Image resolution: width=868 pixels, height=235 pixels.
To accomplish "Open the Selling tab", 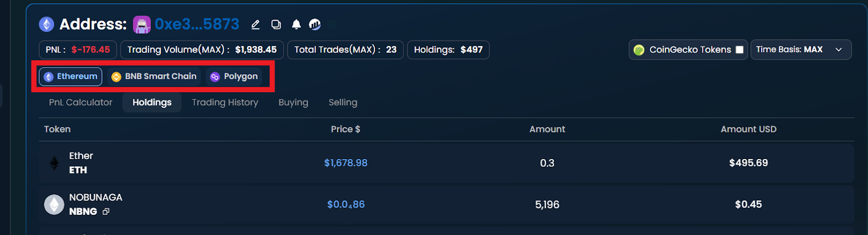I will (x=343, y=103).
